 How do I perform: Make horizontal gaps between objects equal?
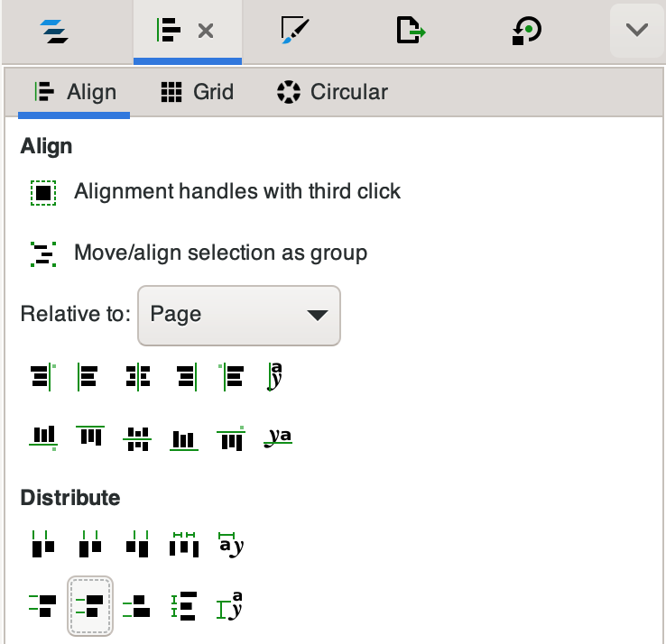[184, 545]
